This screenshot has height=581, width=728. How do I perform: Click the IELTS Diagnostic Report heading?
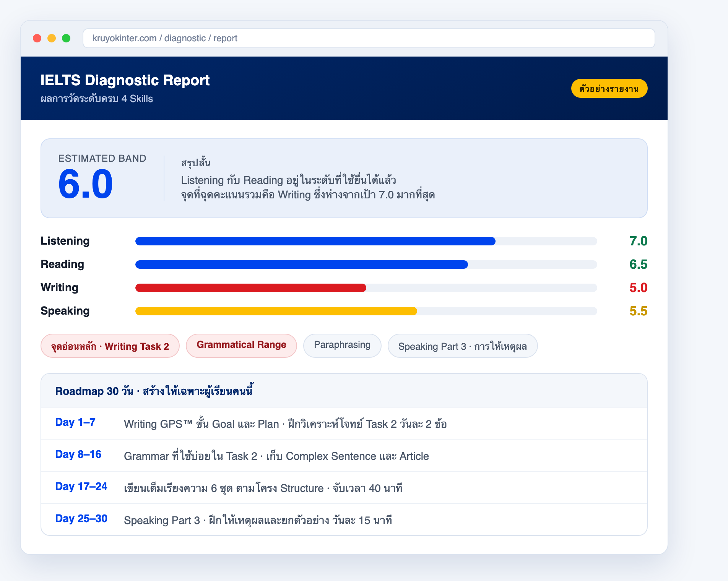pyautogui.click(x=125, y=80)
